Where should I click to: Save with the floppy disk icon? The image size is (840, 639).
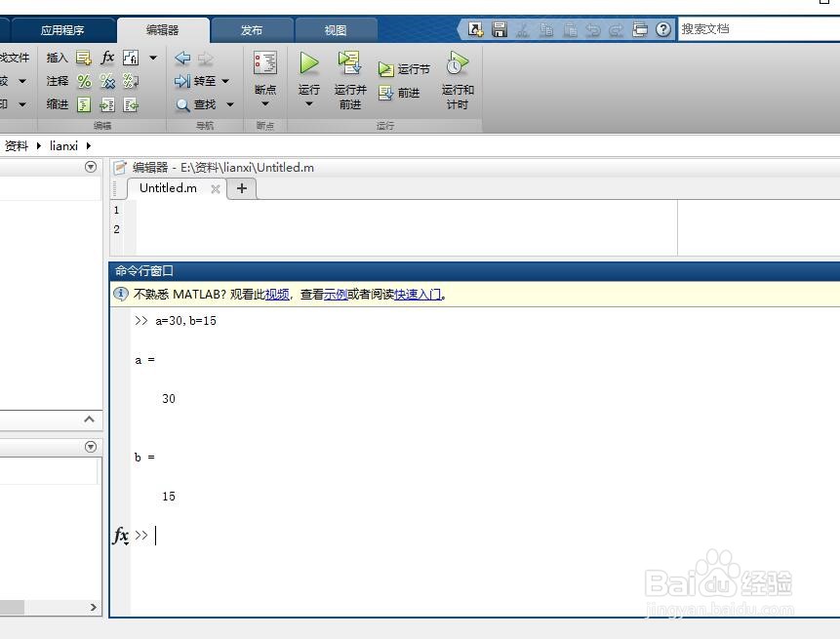(500, 29)
